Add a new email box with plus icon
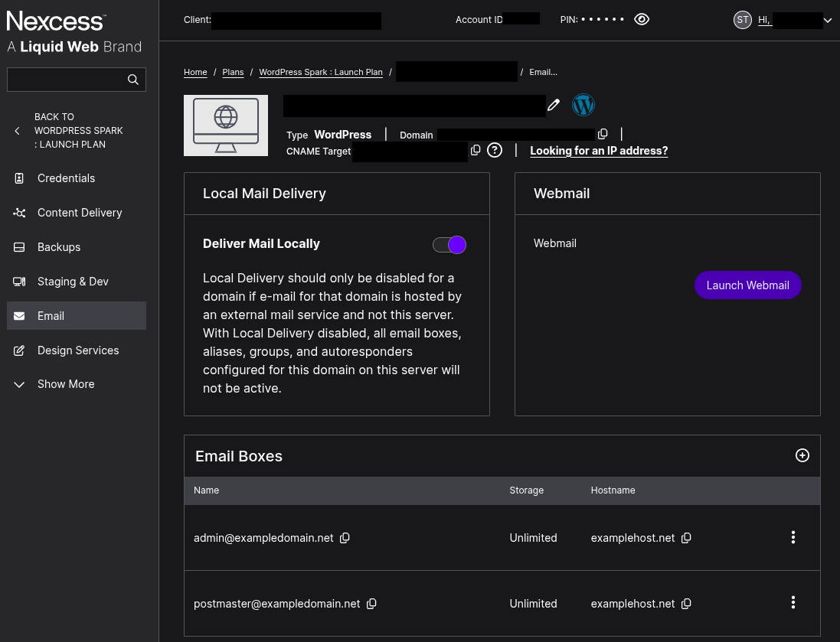Image resolution: width=840 pixels, height=642 pixels. pyautogui.click(x=802, y=455)
